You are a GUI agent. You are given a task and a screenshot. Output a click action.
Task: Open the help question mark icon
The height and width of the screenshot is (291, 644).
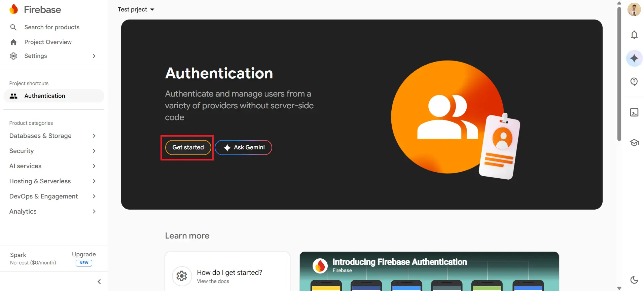tap(634, 82)
